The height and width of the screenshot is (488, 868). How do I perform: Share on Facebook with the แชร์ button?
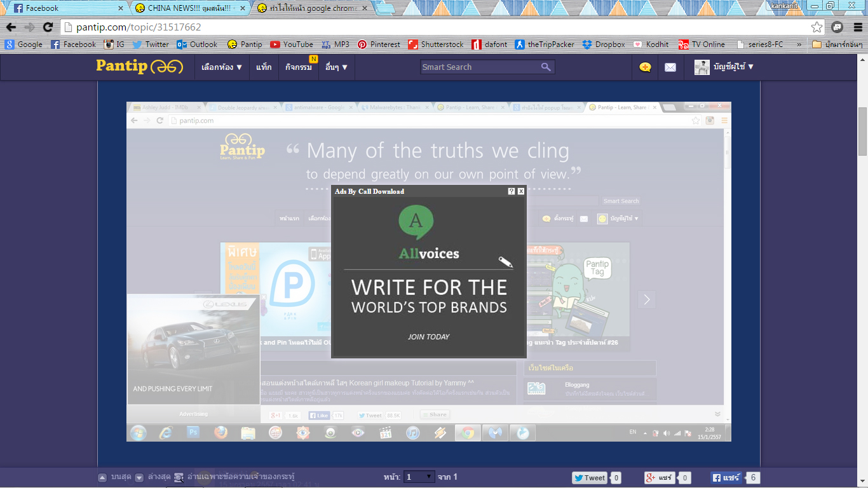coord(726,478)
